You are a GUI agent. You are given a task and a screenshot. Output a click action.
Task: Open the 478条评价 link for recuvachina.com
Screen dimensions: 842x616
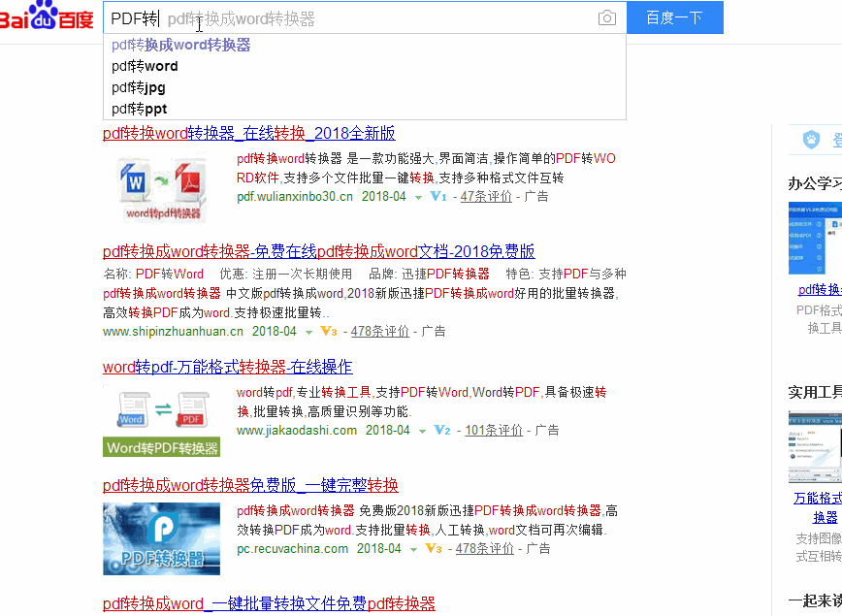tap(485, 548)
